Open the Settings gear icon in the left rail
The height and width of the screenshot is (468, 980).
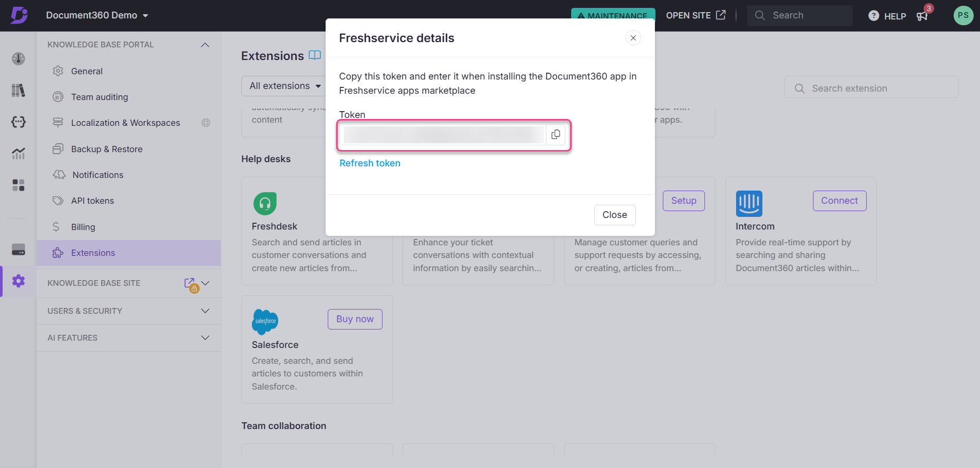pyautogui.click(x=18, y=281)
